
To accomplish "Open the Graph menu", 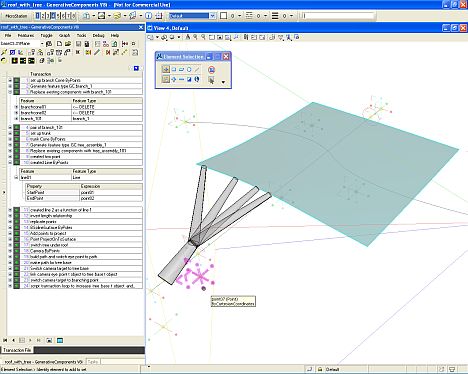I will (64, 35).
